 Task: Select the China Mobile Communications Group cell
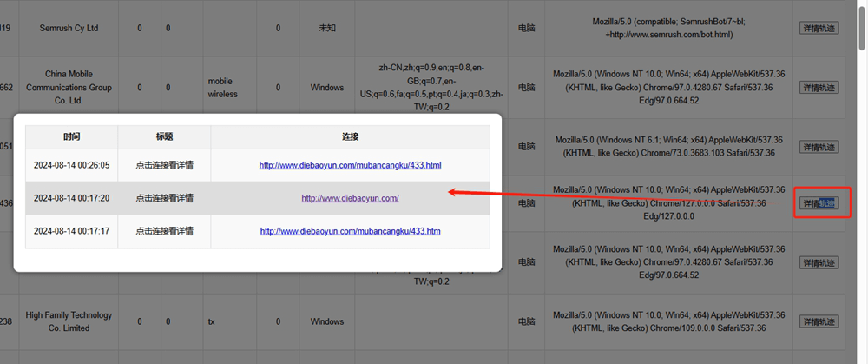[x=69, y=88]
